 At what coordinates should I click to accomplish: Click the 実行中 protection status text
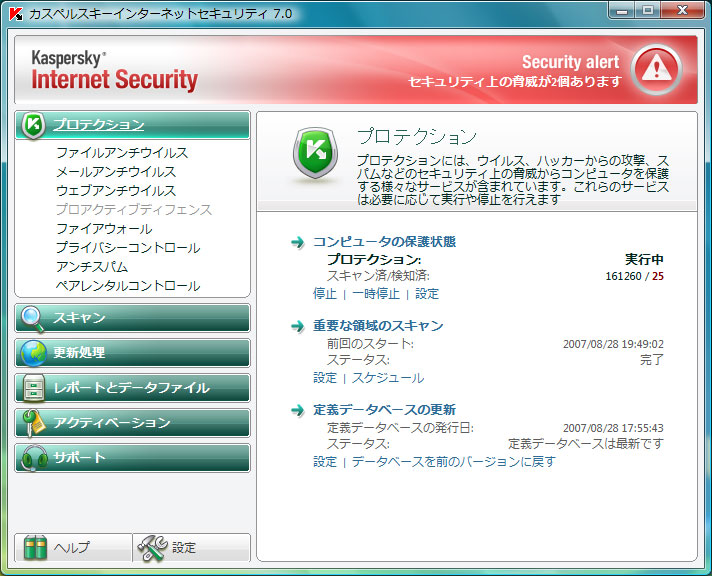point(644,259)
